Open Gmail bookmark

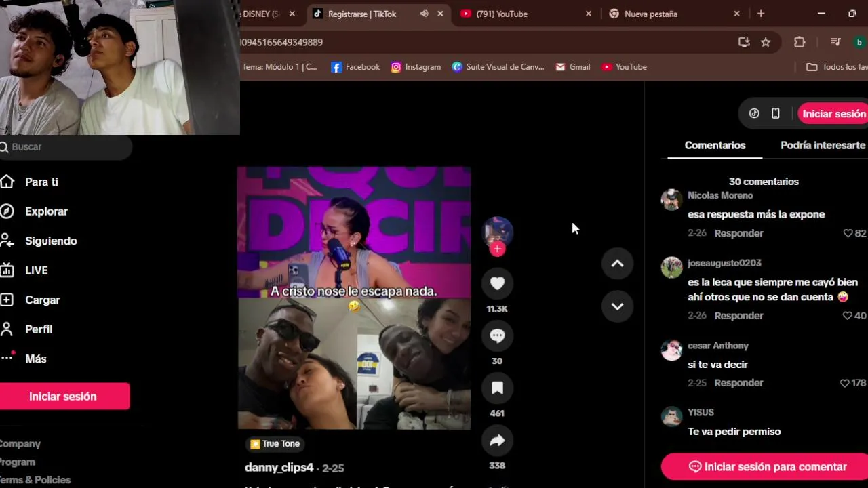(x=573, y=67)
